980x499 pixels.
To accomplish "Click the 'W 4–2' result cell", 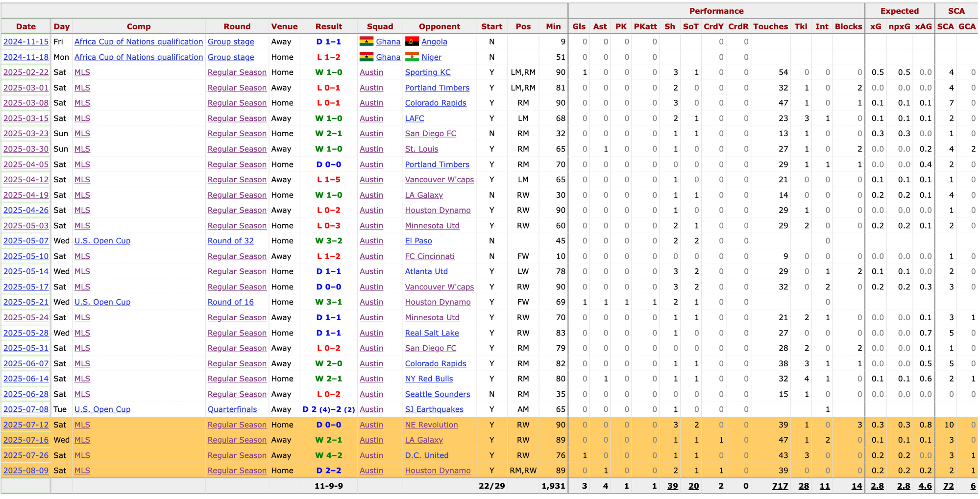I will [x=329, y=455].
